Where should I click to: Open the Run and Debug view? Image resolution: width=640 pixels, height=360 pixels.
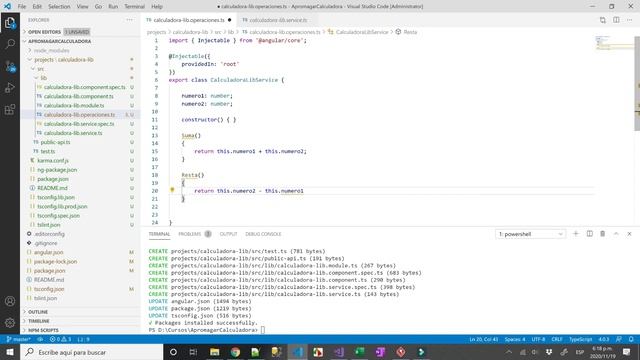click(10, 88)
